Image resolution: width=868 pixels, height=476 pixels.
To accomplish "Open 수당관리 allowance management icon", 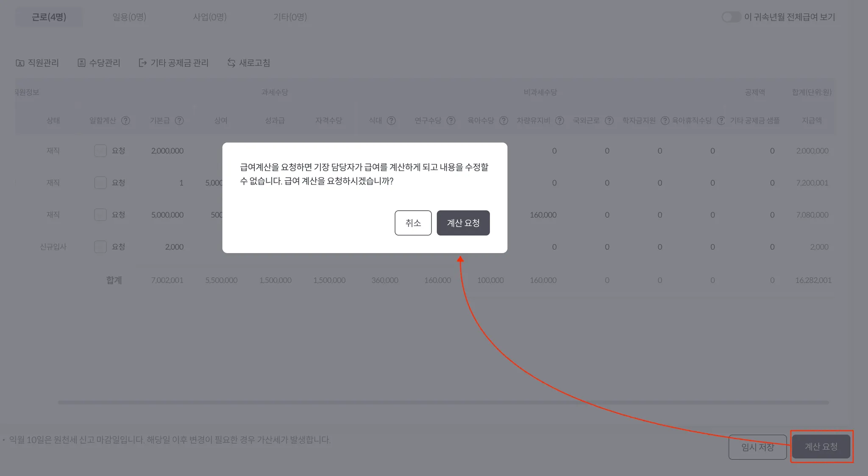I will pos(81,63).
